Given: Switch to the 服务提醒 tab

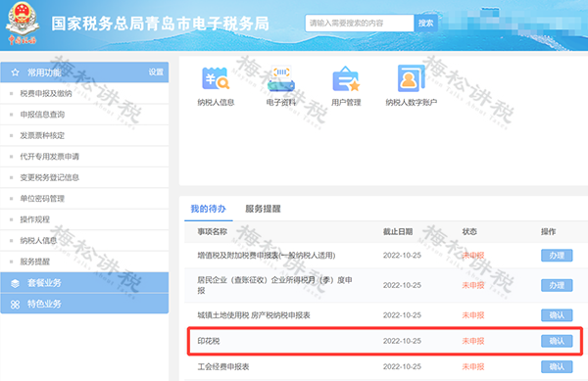Looking at the screenshot, I should [x=263, y=209].
